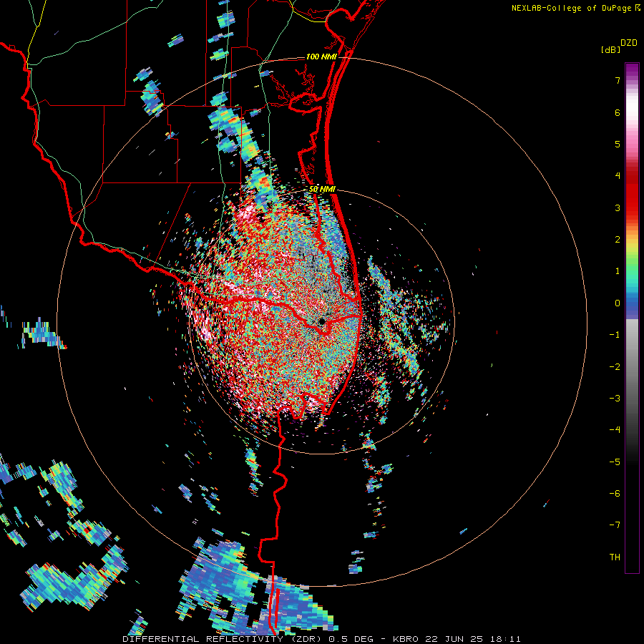Click the positive 3 scale label
Screen dimensions: 644x644
pyautogui.click(x=618, y=208)
